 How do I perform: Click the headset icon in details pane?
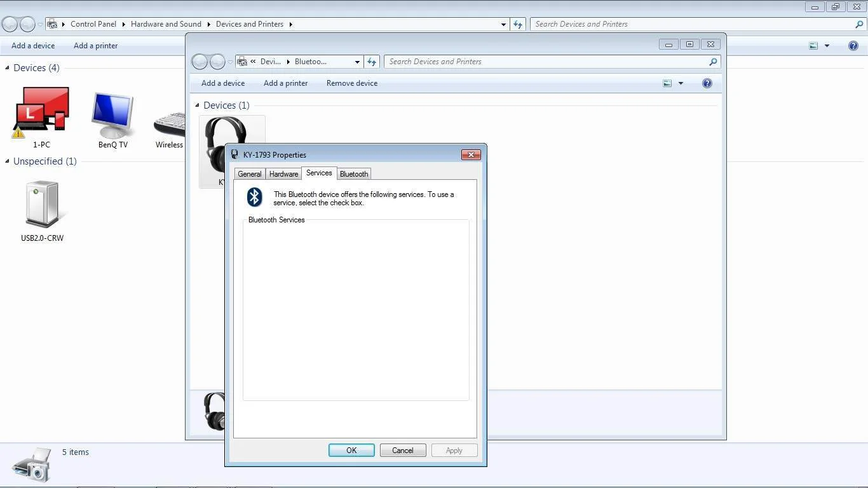point(214,410)
